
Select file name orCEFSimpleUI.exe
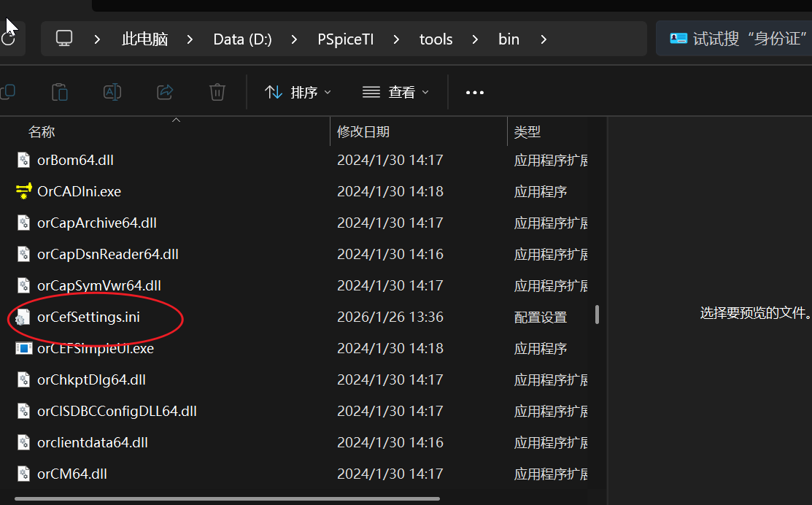pos(96,348)
